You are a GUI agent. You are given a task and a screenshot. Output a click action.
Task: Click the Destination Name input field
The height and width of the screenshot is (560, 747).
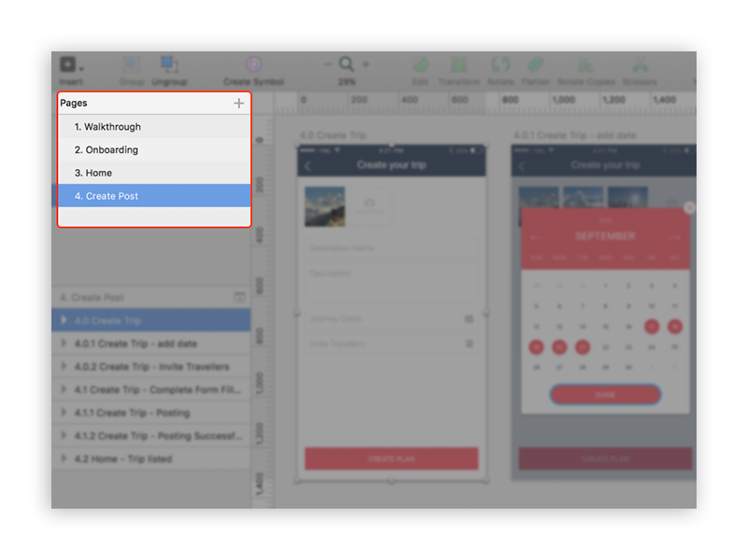coord(391,248)
